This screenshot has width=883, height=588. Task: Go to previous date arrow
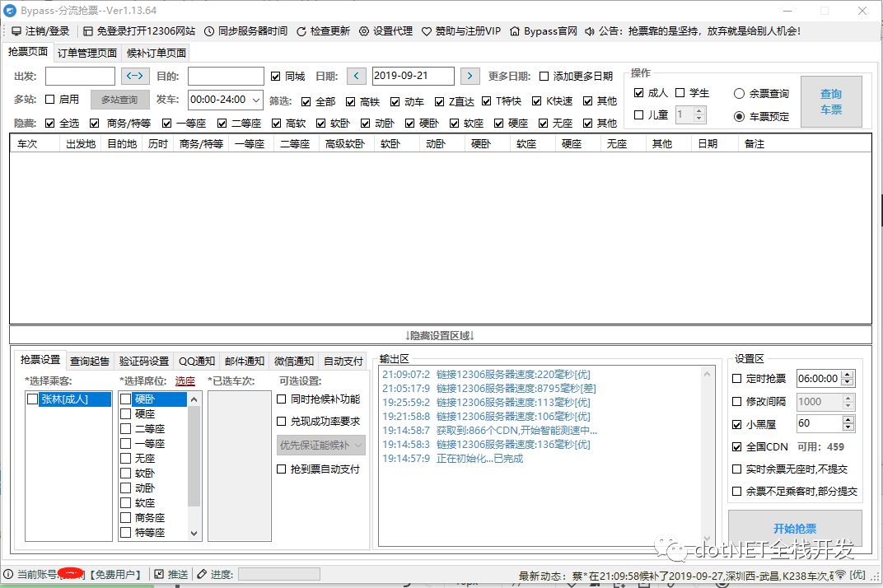coord(356,76)
